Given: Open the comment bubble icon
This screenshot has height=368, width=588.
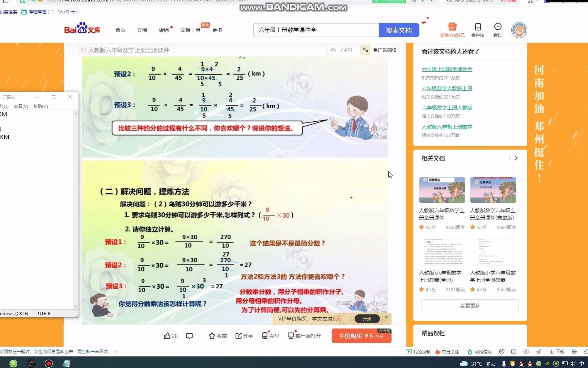Looking at the screenshot, I should (x=189, y=336).
